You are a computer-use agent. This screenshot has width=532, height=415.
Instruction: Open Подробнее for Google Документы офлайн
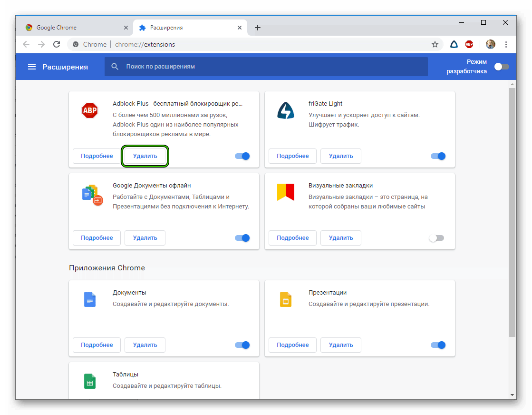click(x=97, y=238)
